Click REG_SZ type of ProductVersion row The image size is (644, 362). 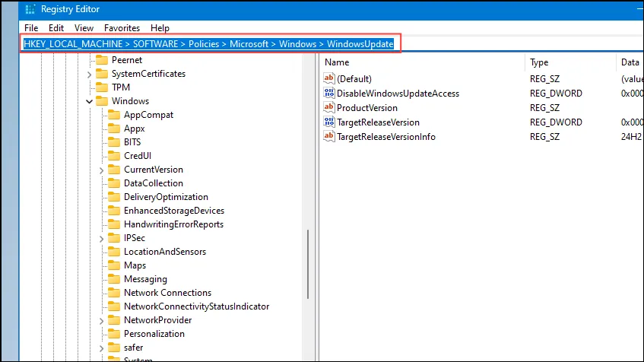pos(544,108)
